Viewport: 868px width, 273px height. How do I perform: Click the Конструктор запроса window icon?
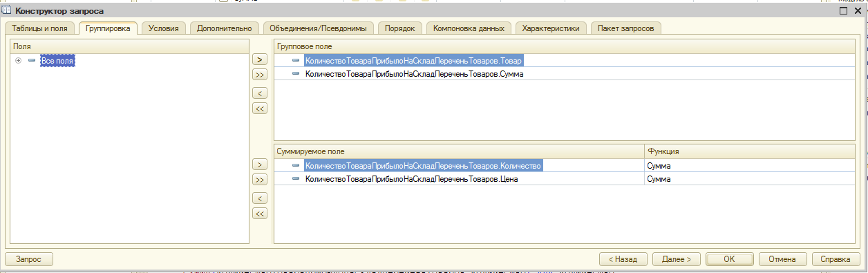[7, 10]
